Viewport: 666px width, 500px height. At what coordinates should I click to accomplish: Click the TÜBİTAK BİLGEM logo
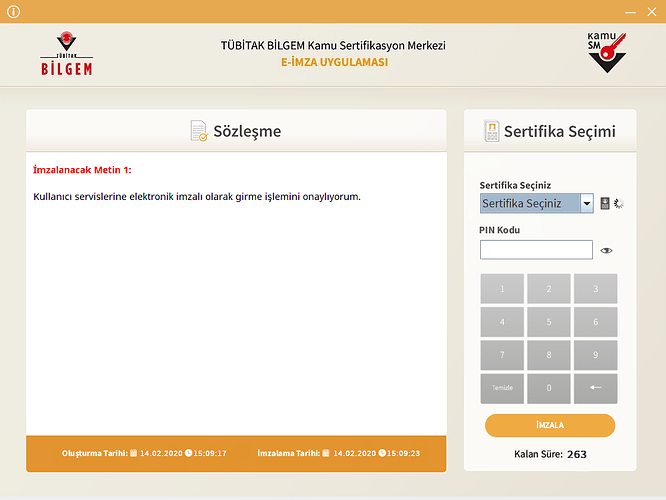67,53
